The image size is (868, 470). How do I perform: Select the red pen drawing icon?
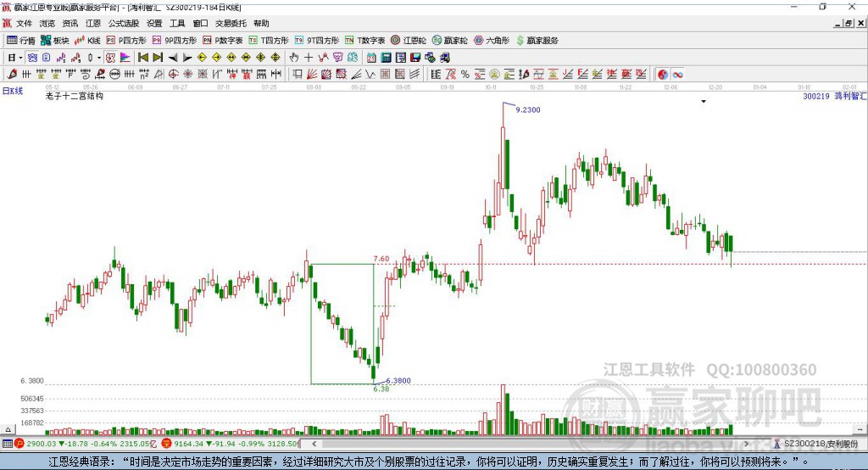(12, 75)
